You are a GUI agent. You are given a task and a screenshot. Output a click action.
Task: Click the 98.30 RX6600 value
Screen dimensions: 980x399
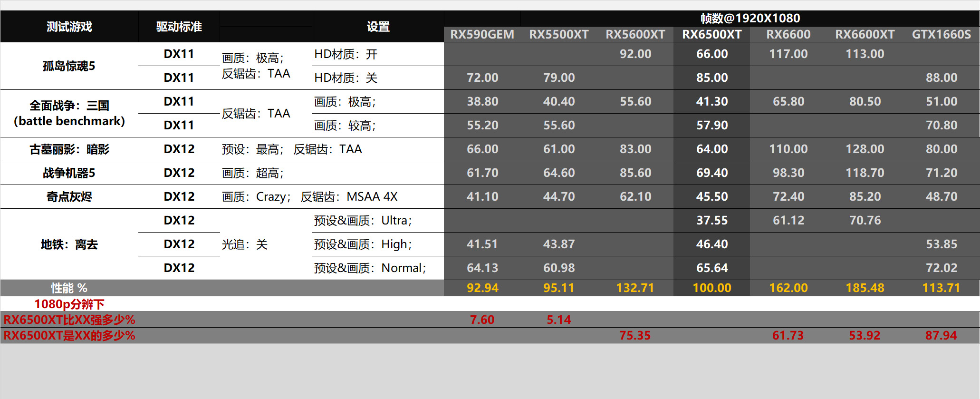pyautogui.click(x=788, y=173)
